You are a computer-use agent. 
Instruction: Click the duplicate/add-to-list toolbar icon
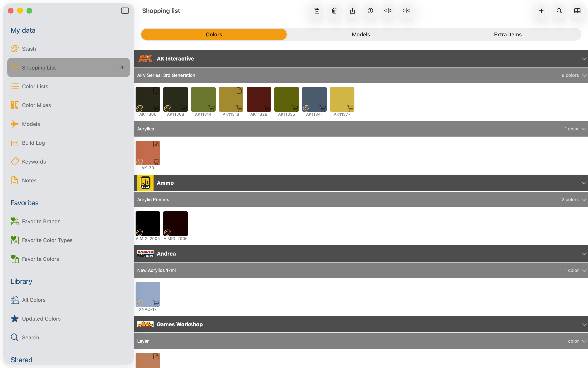(x=316, y=11)
